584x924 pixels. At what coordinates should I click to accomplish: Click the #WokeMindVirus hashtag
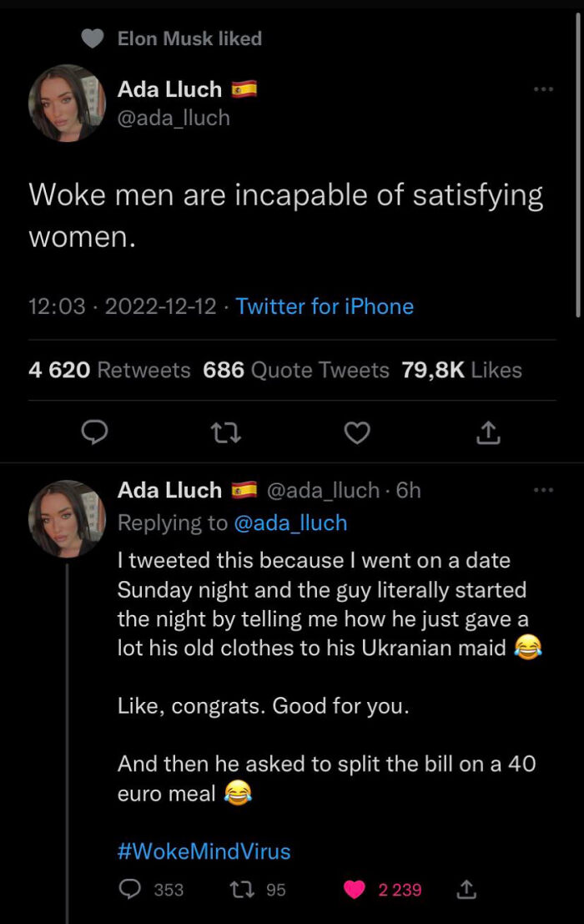coord(202,851)
